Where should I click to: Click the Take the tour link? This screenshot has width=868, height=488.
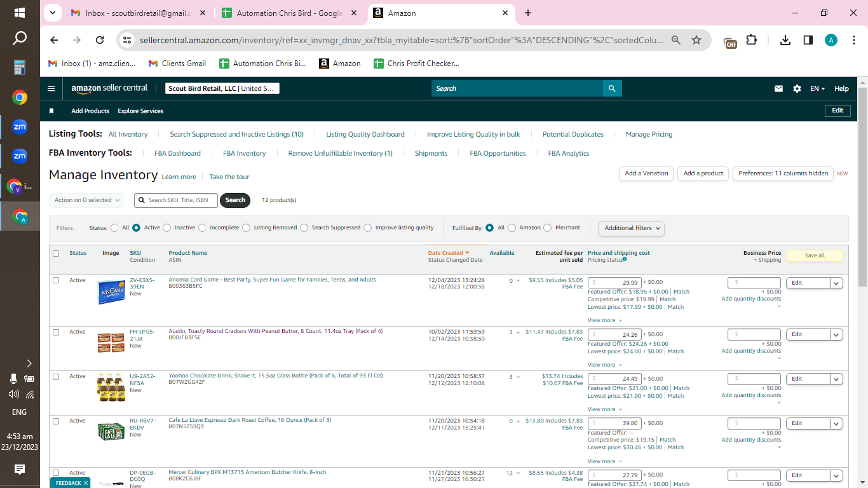tap(229, 177)
